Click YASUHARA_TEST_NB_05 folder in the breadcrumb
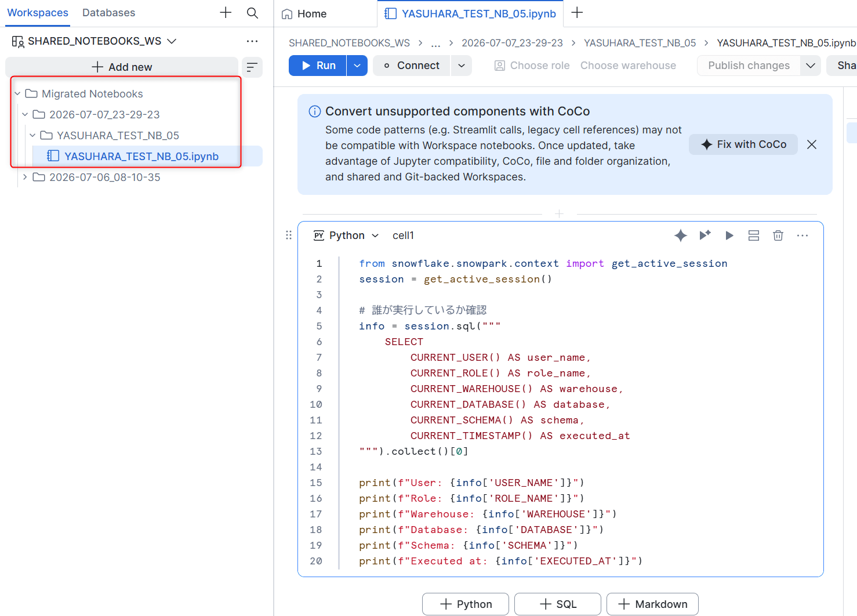Screen dimensions: 857x616 640,43
